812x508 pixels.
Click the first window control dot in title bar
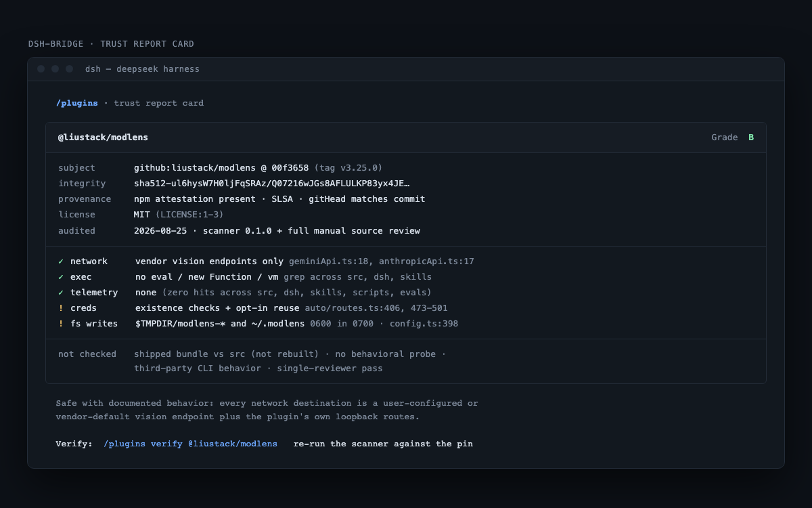click(41, 69)
